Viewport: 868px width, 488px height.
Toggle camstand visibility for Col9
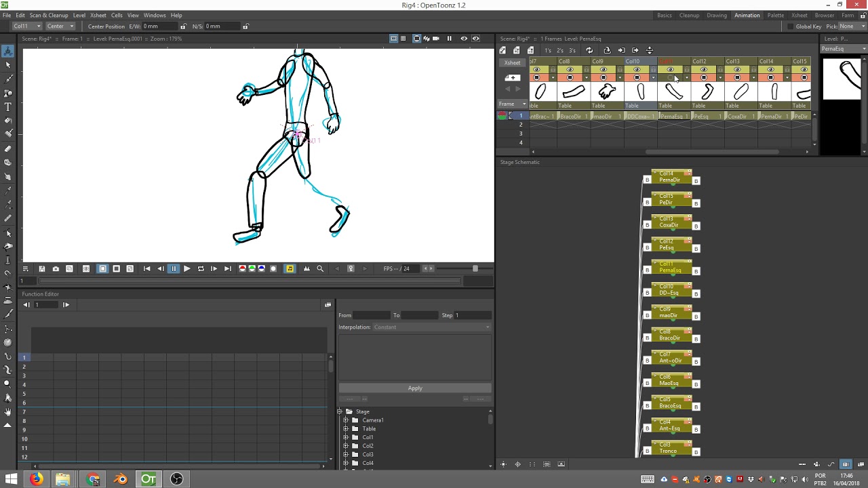(x=604, y=77)
